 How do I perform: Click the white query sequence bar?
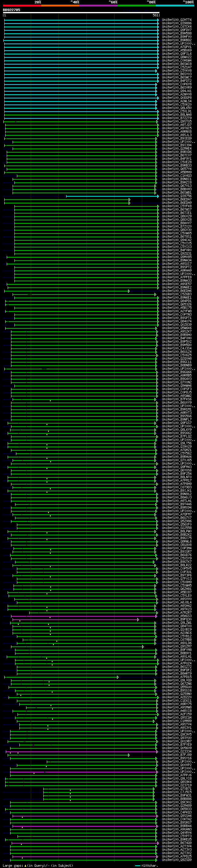point(81,12)
